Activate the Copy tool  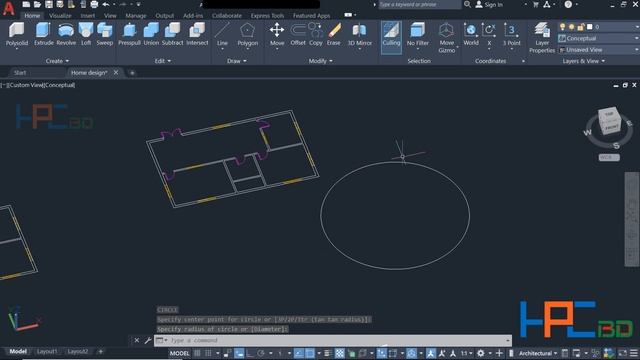click(316, 35)
